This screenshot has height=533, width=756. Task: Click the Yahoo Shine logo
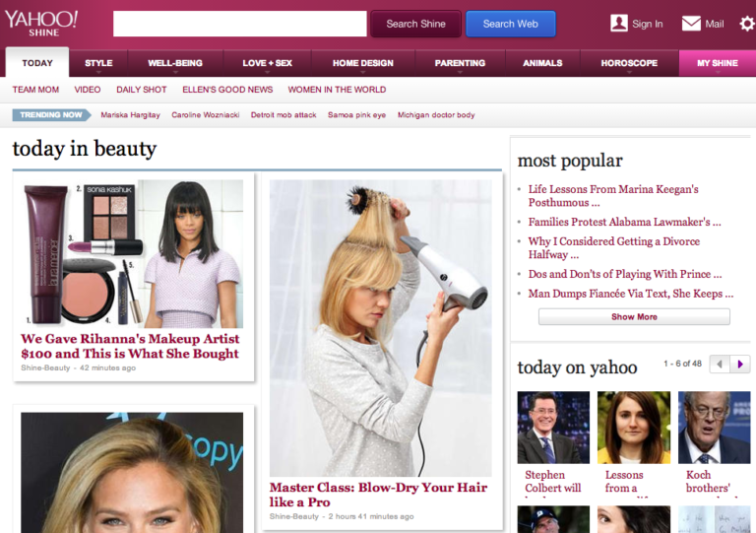tap(41, 23)
